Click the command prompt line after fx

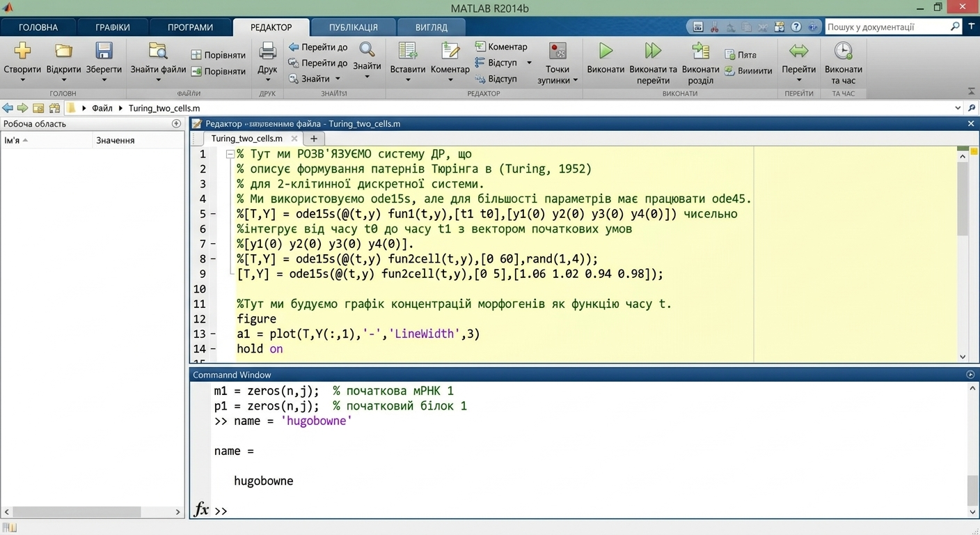tap(588, 511)
